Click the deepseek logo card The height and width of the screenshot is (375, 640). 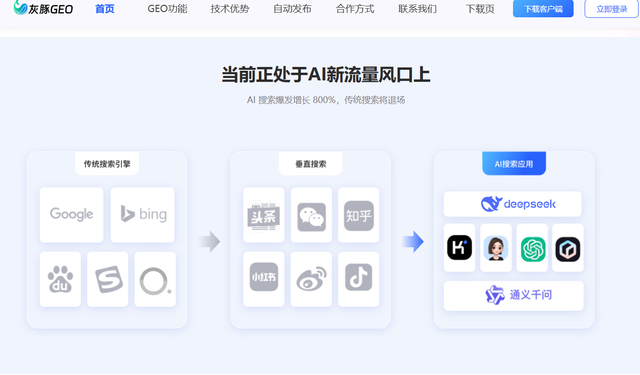pos(513,204)
